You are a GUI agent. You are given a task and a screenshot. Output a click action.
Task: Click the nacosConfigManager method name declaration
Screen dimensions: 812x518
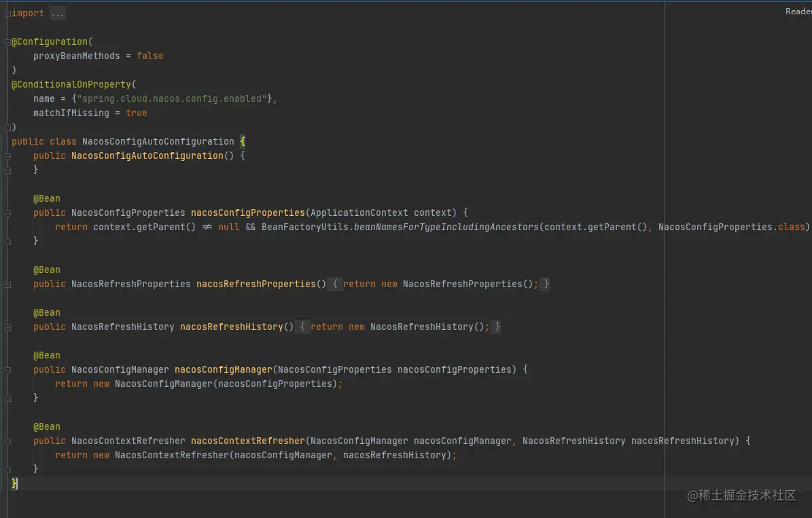point(223,369)
